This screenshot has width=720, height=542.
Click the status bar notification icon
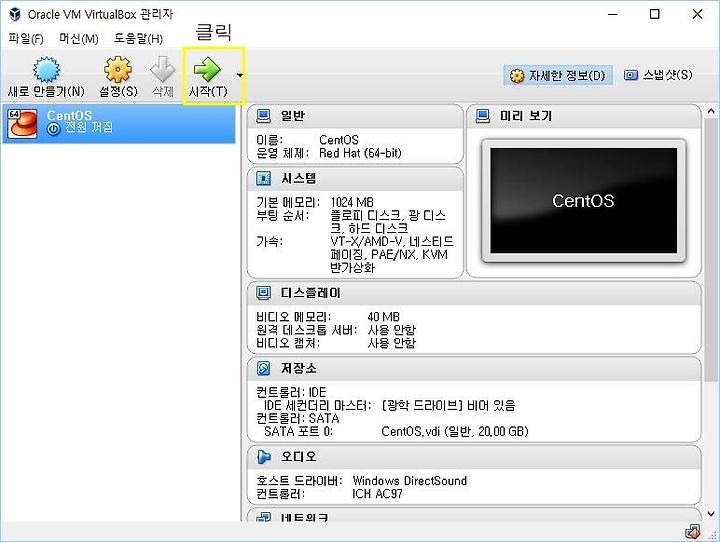[692, 532]
